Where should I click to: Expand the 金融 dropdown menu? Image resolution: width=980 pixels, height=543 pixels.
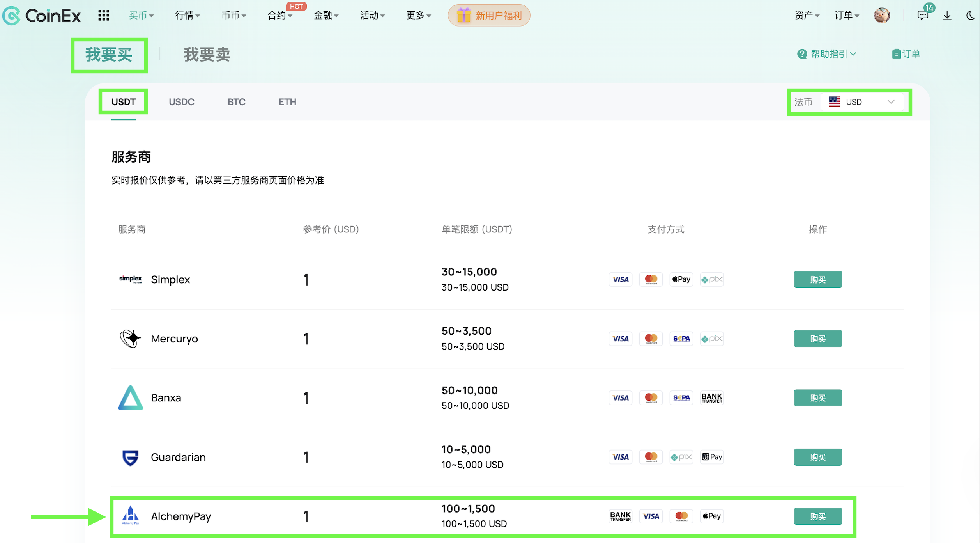(x=326, y=16)
